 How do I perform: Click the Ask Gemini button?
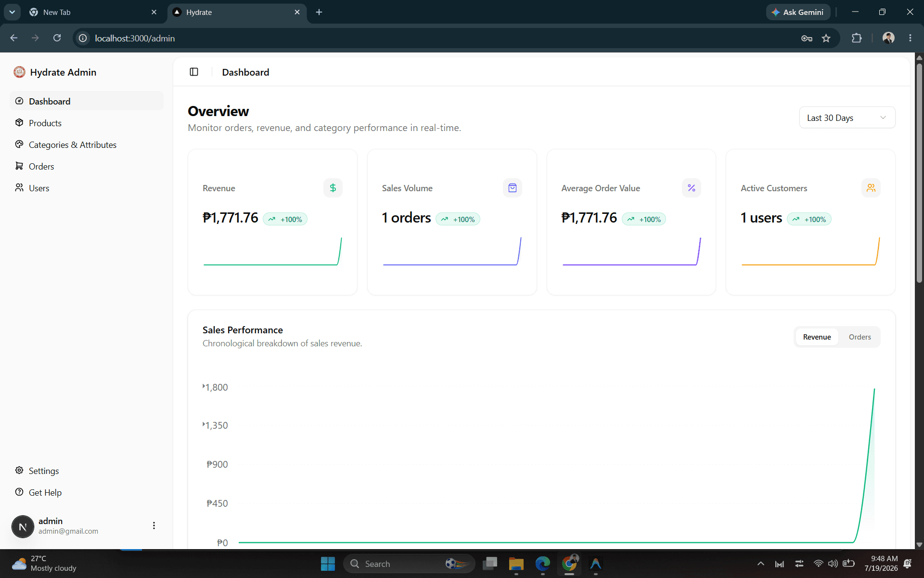click(798, 12)
